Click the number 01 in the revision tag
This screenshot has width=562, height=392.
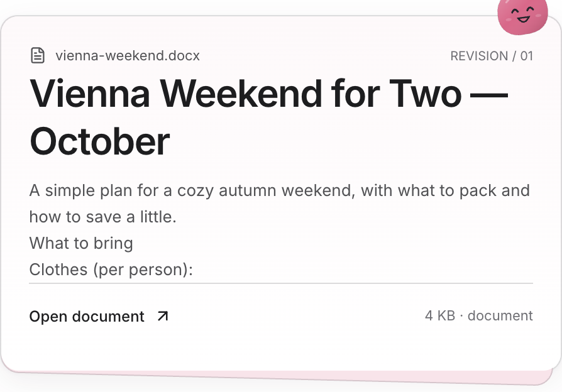527,56
